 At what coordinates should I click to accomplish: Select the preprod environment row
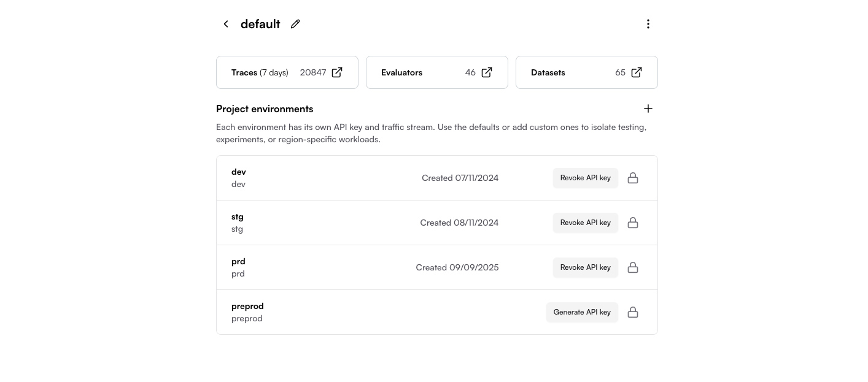[x=437, y=312]
